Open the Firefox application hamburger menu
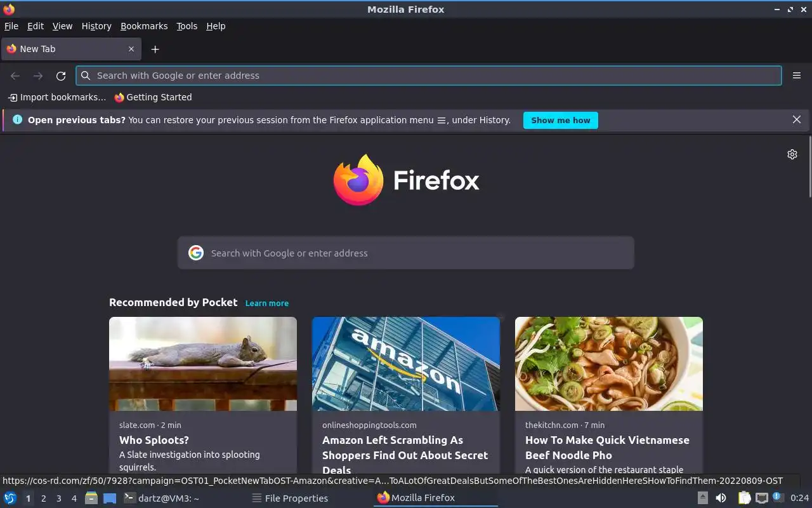 click(x=797, y=76)
